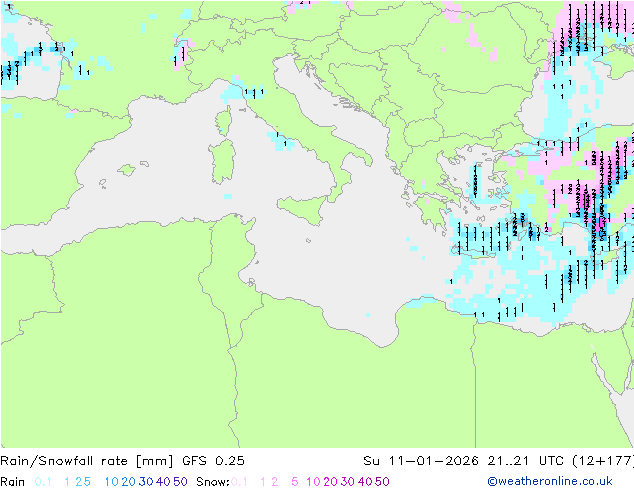
Task: Select the rain legend 50 value
Action: pos(180,482)
